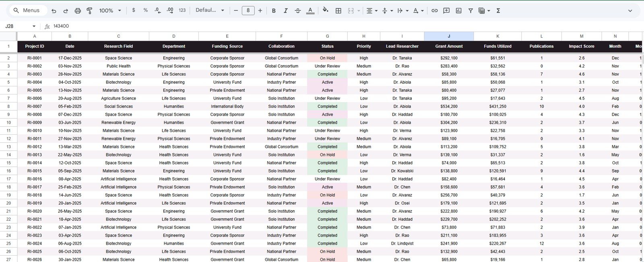
Task: Activate the paint format tool
Action: pyautogui.click(x=89, y=11)
